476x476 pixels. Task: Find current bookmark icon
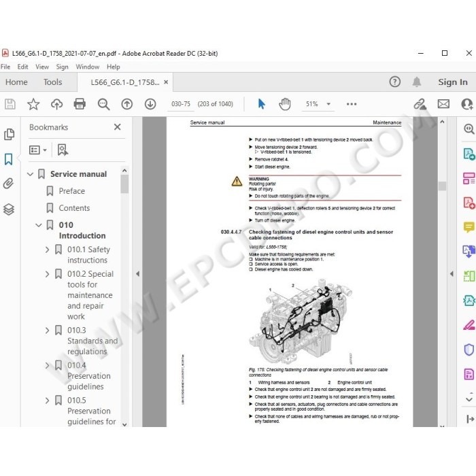tap(63, 150)
